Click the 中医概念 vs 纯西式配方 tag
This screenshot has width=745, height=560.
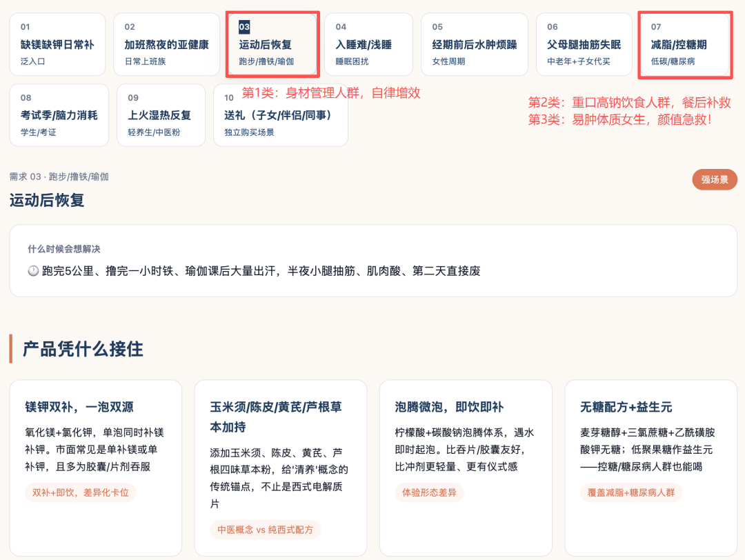pos(265,530)
